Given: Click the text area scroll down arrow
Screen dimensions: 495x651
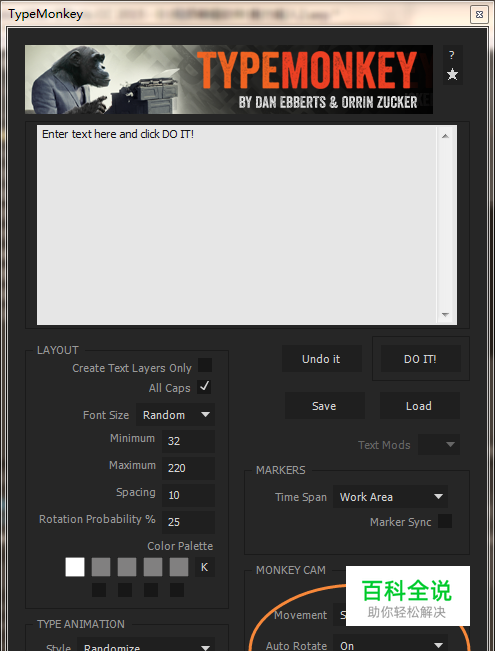Looking at the screenshot, I should [446, 314].
